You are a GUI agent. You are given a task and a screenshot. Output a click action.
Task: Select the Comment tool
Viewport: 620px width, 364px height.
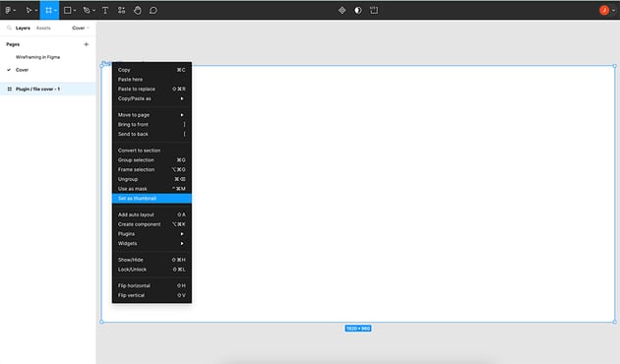153,10
